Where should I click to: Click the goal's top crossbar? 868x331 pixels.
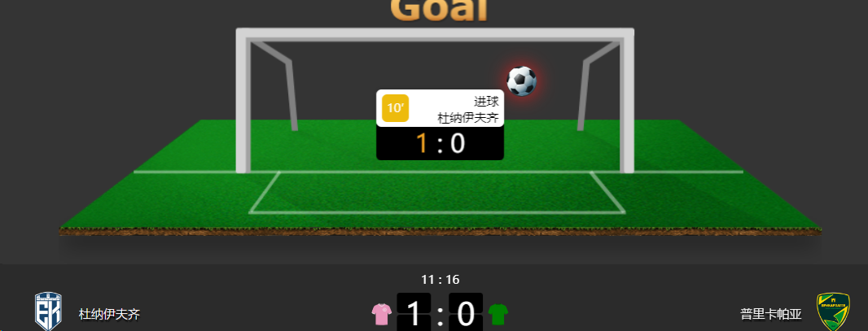(x=435, y=33)
